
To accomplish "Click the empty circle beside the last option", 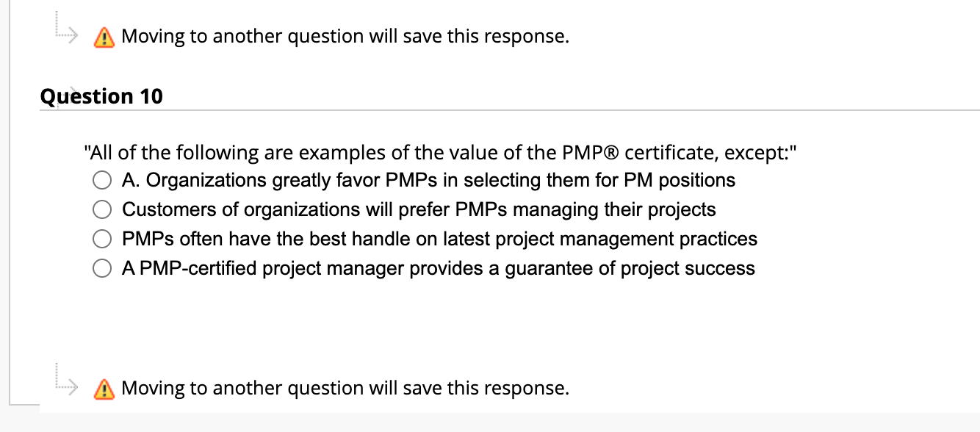I will (102, 268).
